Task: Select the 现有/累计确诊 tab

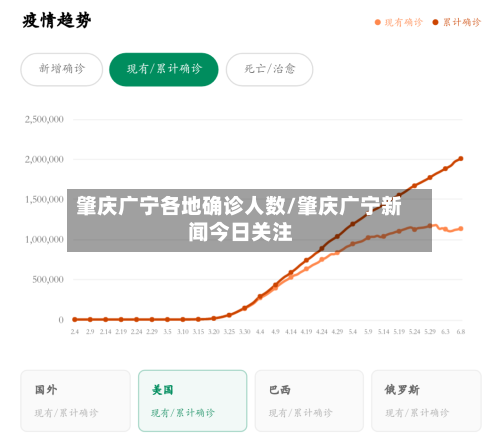Action: 164,69
